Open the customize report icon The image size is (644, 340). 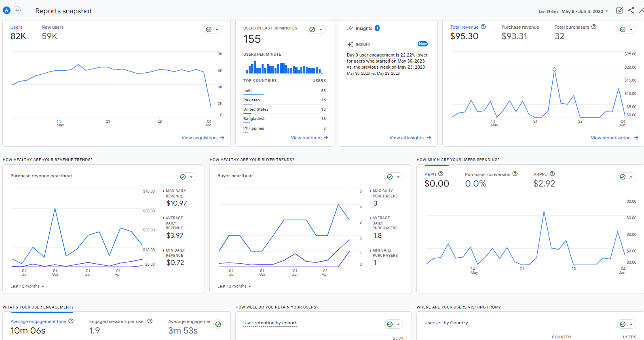tap(619, 10)
